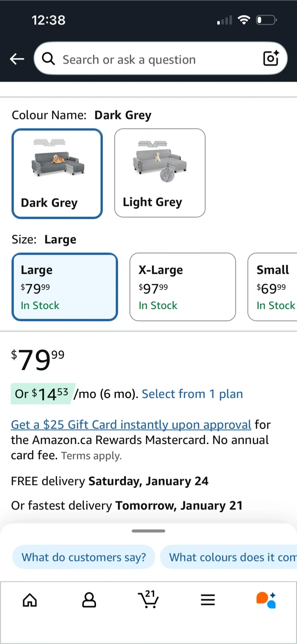The height and width of the screenshot is (644, 297).
Task: Go to Home tab icon
Action: (30, 600)
